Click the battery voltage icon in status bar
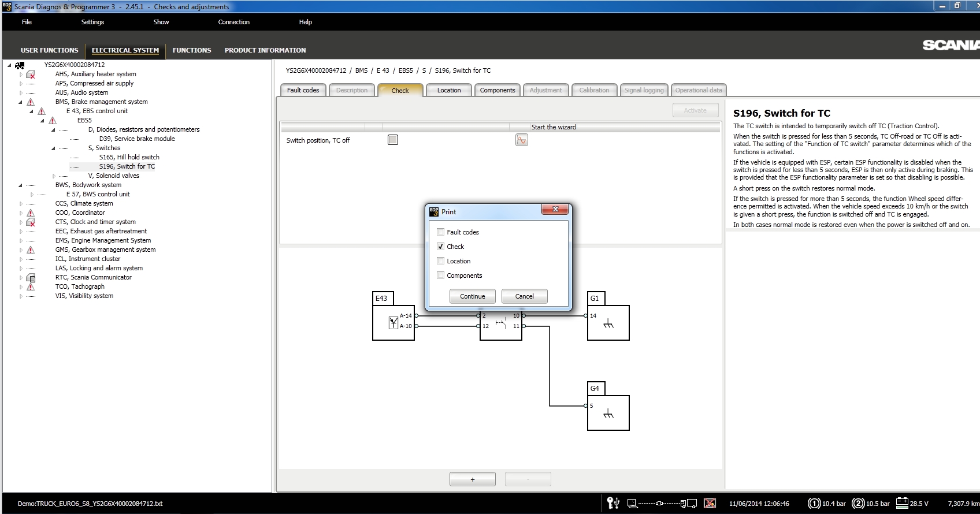The height and width of the screenshot is (514, 980). click(x=902, y=503)
